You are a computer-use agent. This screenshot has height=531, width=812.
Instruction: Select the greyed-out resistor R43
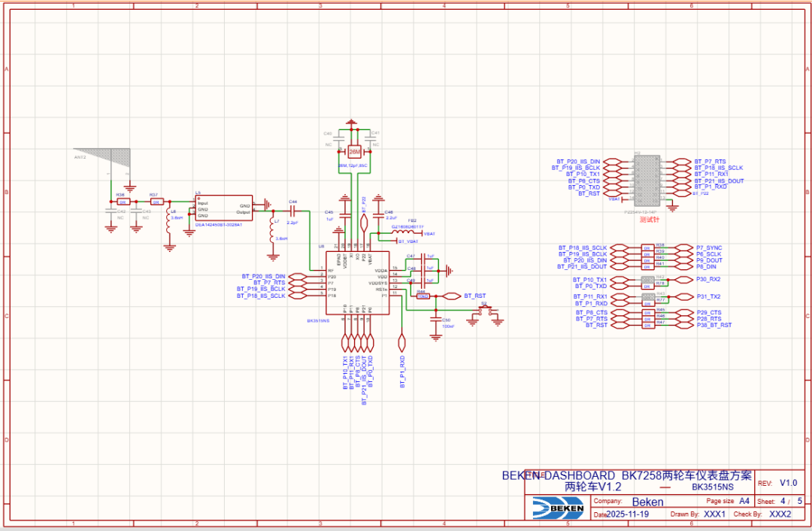click(x=647, y=297)
